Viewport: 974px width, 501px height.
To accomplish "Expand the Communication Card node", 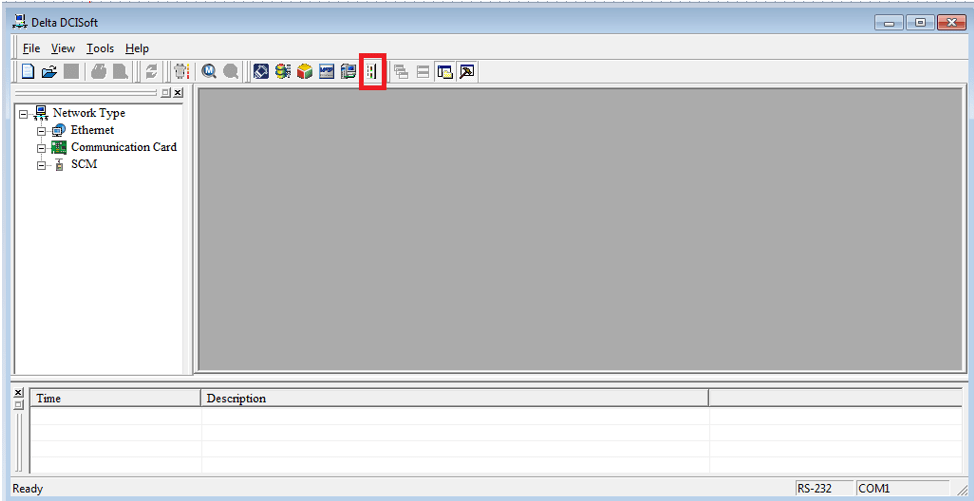I will pos(42,148).
